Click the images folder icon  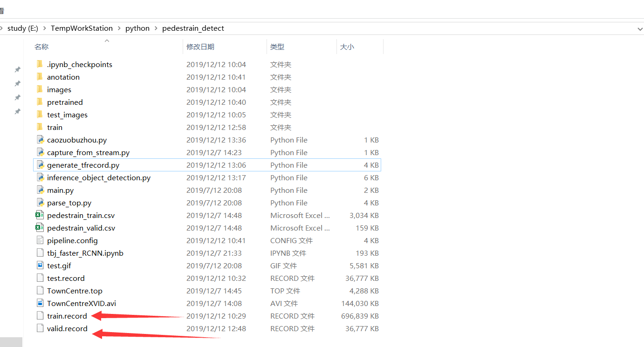40,89
